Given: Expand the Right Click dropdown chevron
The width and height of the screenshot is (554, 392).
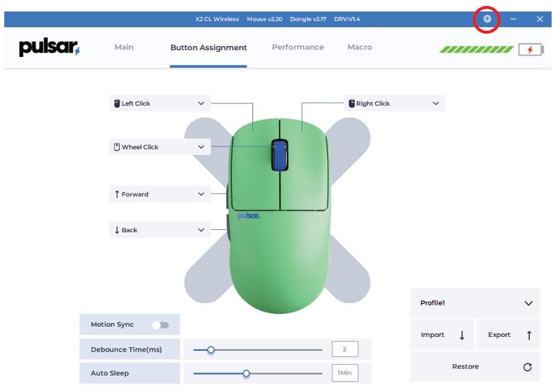Looking at the screenshot, I should tap(436, 103).
